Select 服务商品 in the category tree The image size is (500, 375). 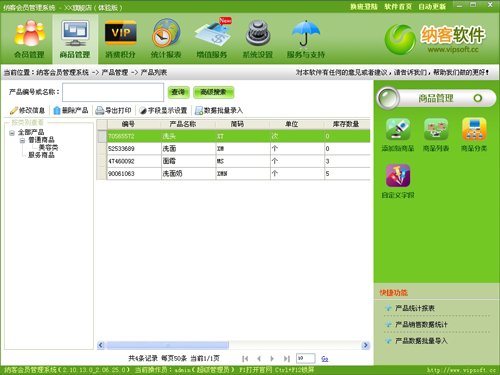point(41,155)
